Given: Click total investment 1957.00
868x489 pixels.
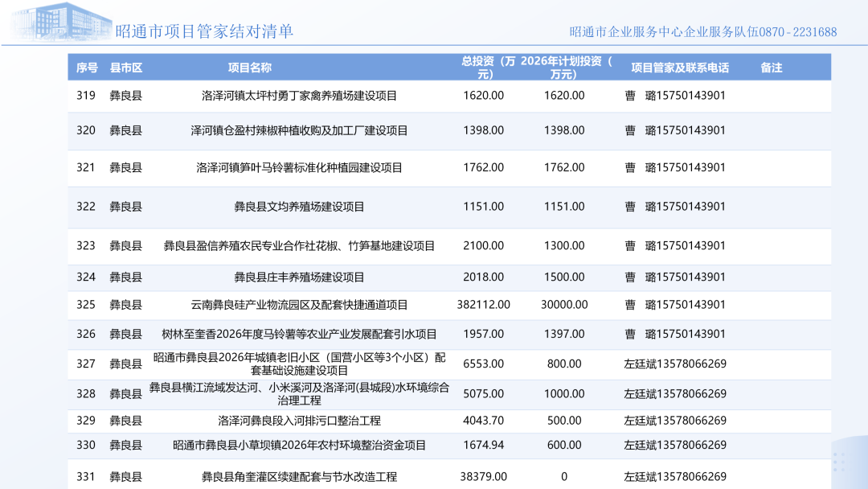Looking at the screenshot, I should (483, 334).
